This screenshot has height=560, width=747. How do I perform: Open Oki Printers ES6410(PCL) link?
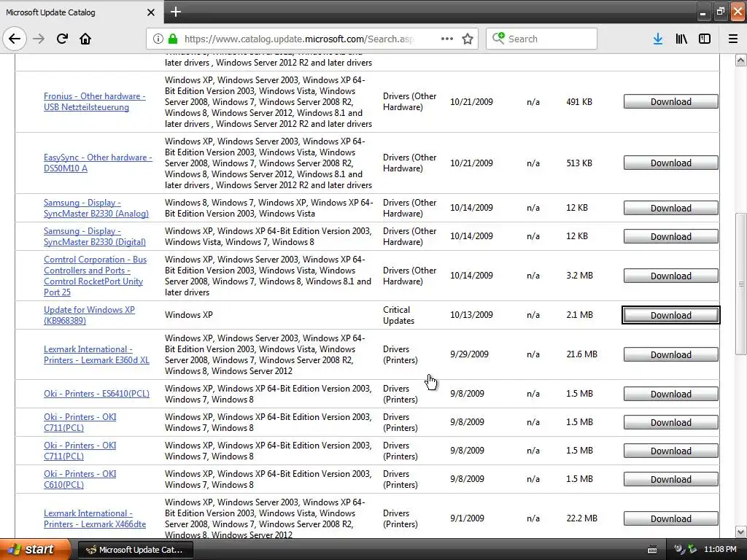96,394
